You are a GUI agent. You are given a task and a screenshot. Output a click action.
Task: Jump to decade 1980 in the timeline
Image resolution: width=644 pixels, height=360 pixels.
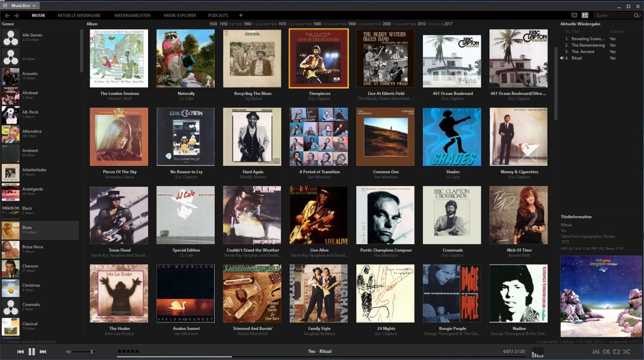[x=317, y=24]
